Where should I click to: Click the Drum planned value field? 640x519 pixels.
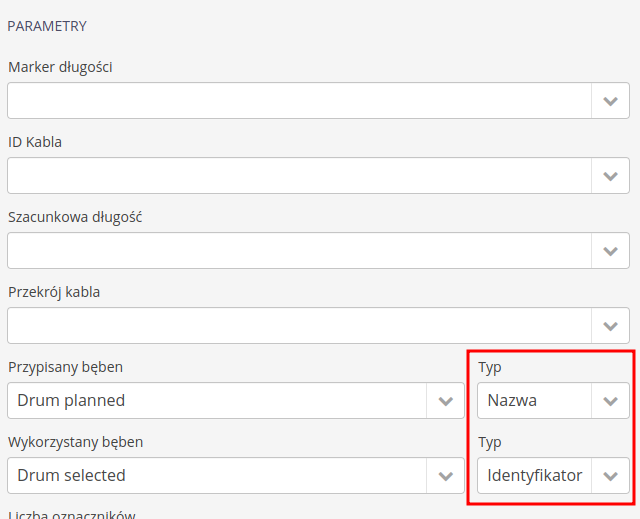coord(217,401)
